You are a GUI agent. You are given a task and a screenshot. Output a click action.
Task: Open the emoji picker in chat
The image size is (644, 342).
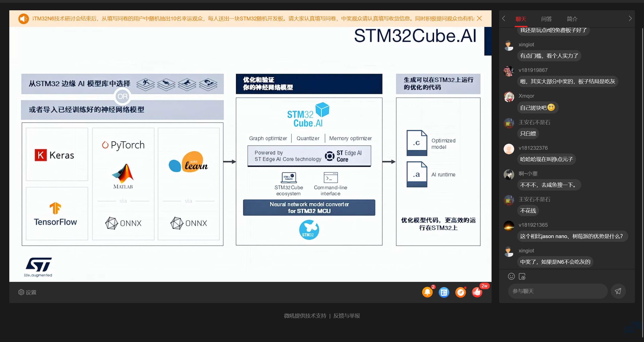coord(511,276)
